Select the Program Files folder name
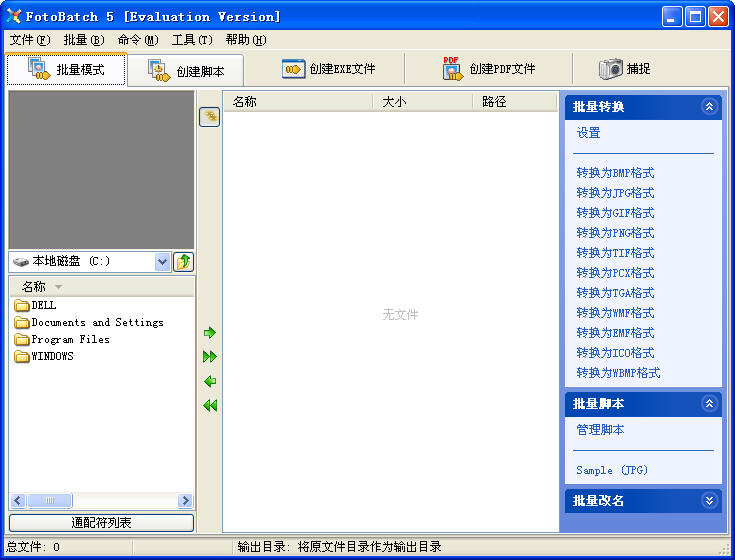This screenshot has width=735, height=560. (70, 339)
